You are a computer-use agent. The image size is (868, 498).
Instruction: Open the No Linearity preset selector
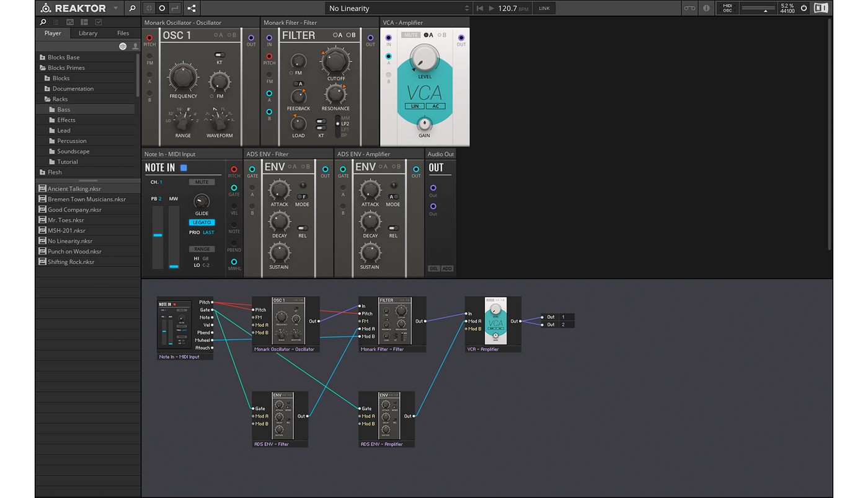tap(398, 9)
